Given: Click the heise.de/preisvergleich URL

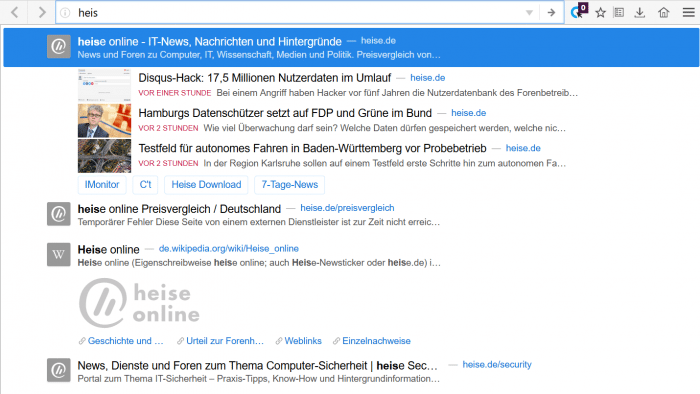Looking at the screenshot, I should 347,208.
